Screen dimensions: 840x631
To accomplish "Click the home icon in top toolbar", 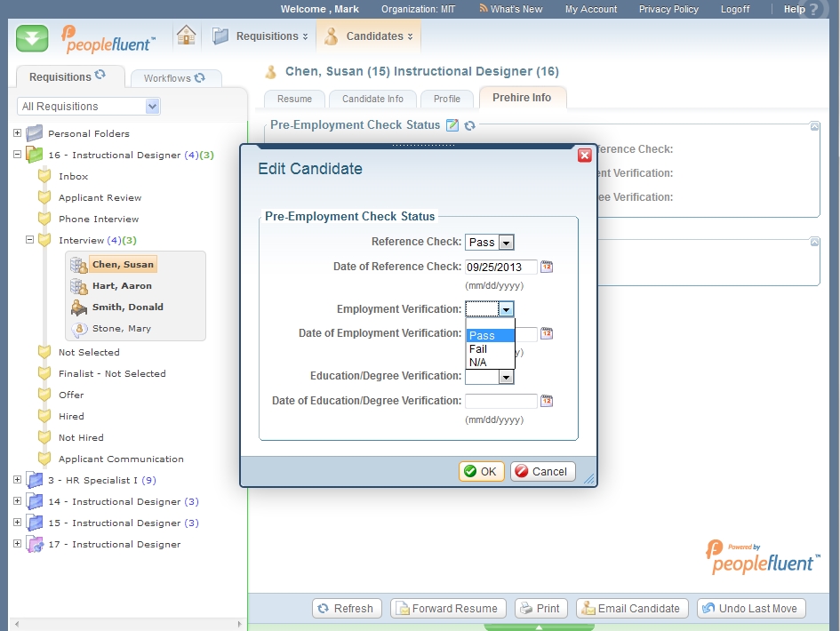I will [x=186, y=36].
